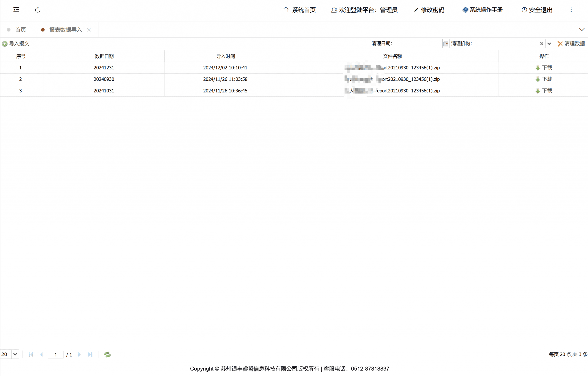Clear the 清理机构 selection with X icon

point(542,44)
